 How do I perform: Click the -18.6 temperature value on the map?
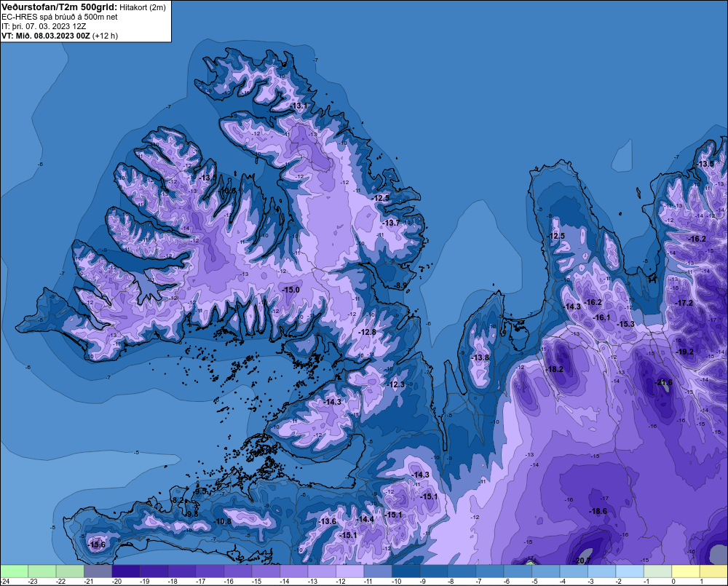tap(598, 511)
